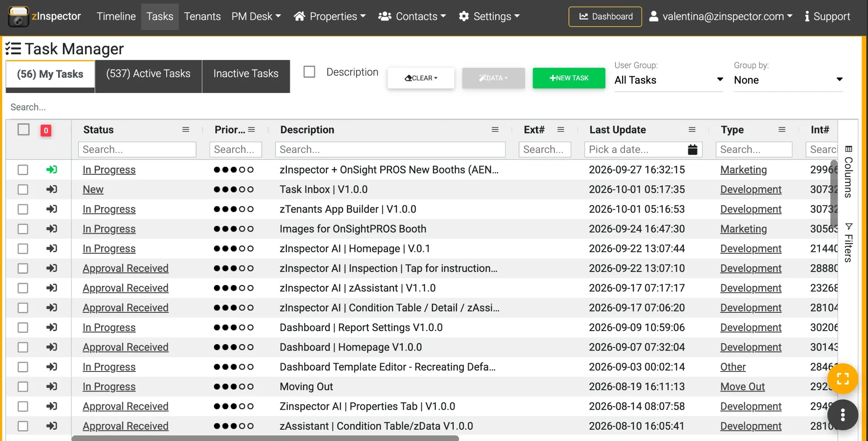Click the vertical table scrollbar
868x441 pixels.
(834, 193)
